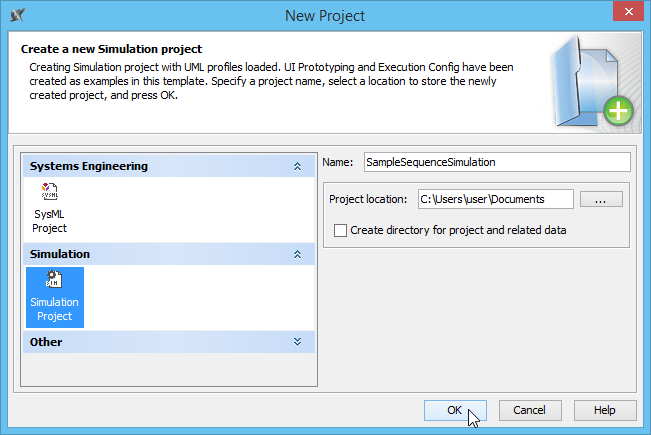Click the Simulation category header label
Image resolution: width=651 pixels, height=435 pixels.
tap(60, 255)
